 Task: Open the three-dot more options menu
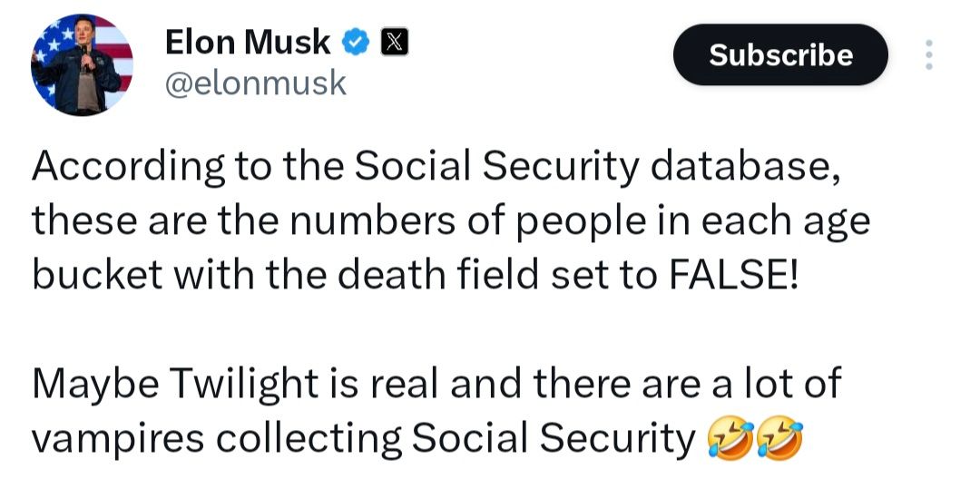tap(928, 54)
